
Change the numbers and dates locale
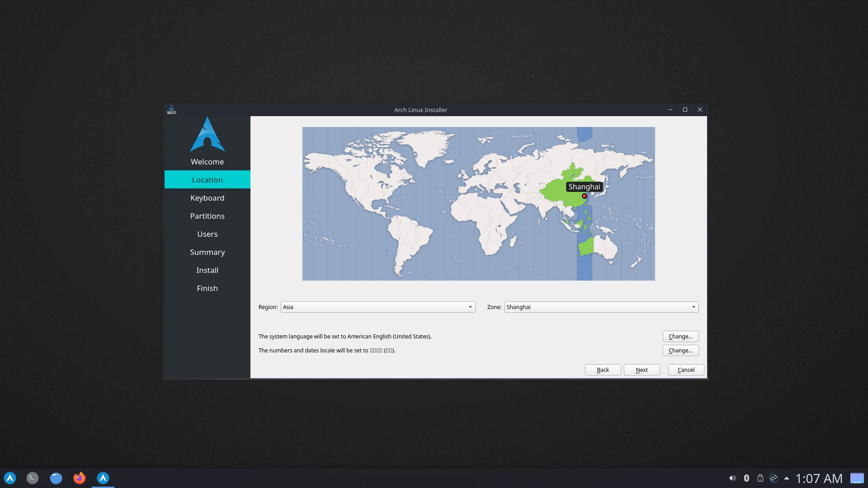(x=680, y=351)
